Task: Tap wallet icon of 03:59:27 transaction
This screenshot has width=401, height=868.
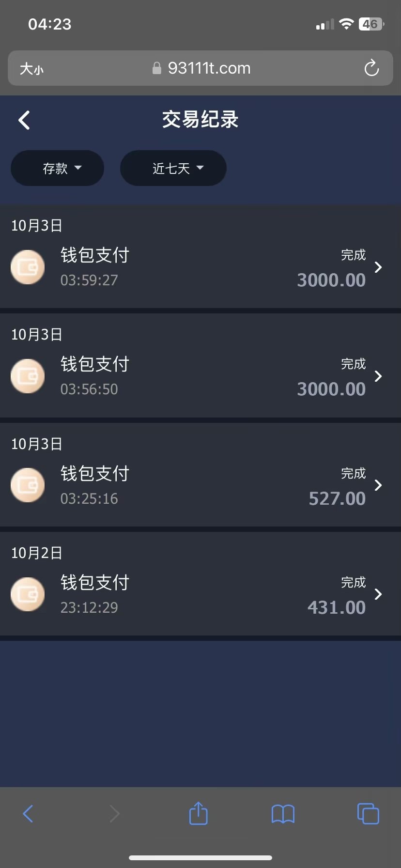Action: [28, 267]
